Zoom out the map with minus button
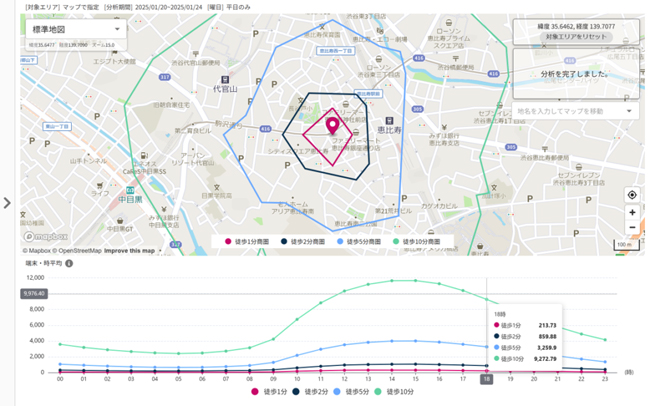This screenshot has height=406, width=650. (x=632, y=227)
